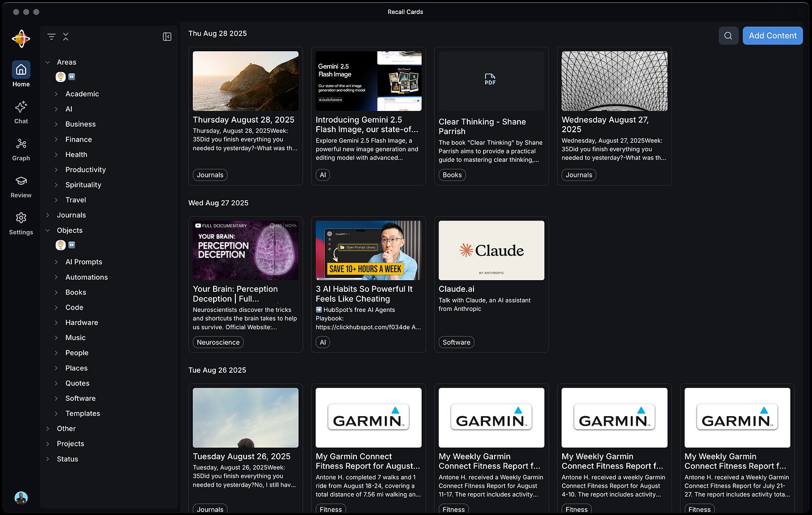Click AI tag on Gemini 2.5 card

pos(323,175)
